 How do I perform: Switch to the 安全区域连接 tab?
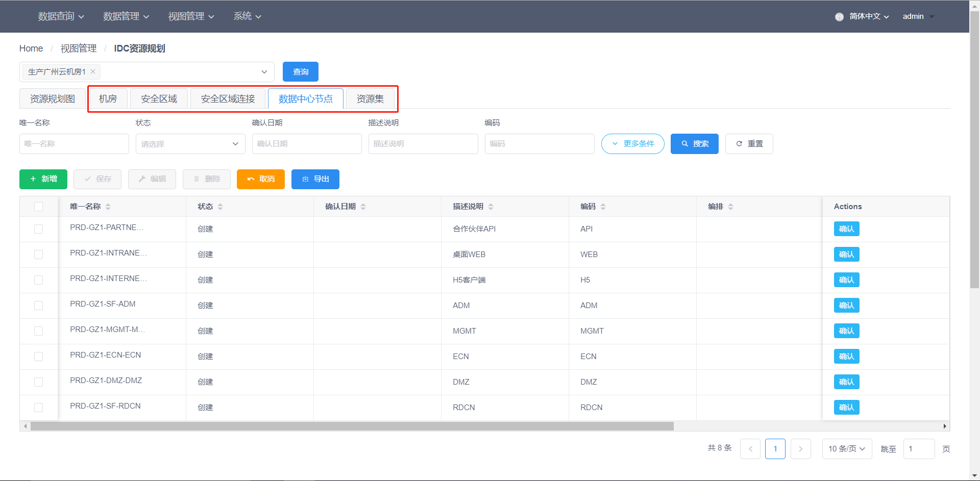coord(228,99)
